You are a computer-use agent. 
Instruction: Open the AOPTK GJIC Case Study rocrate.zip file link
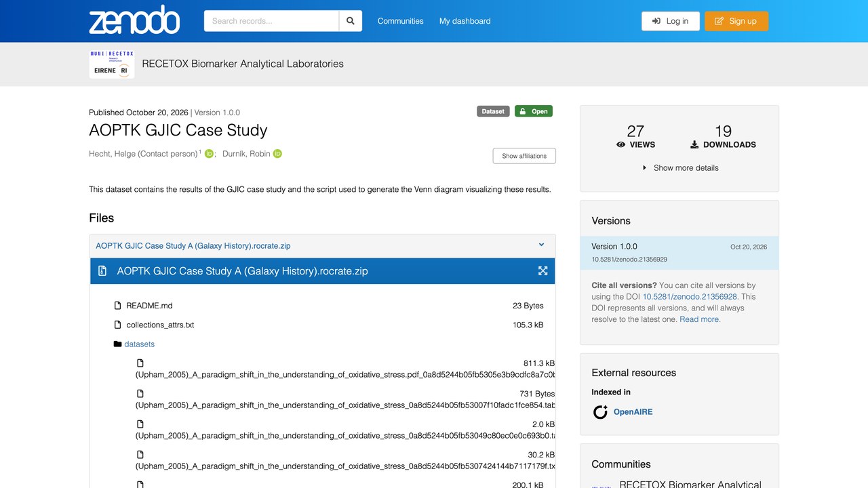[x=193, y=246]
